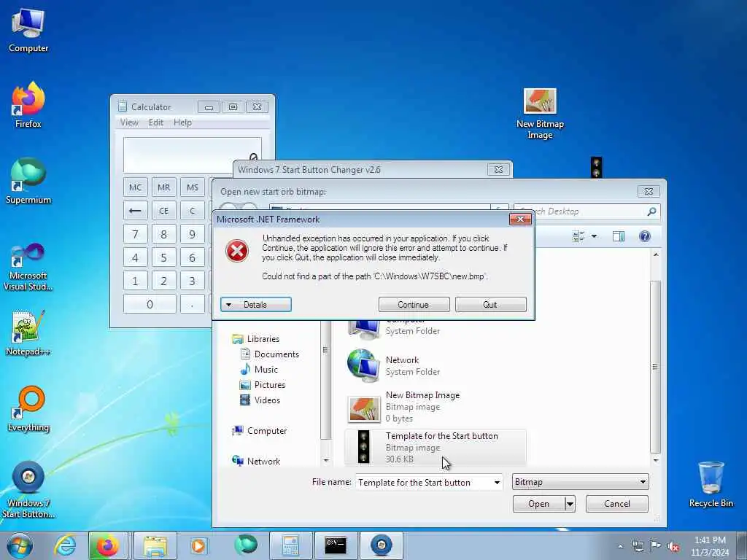Select the Microsoft Visual Studio desktop shortcut

click(x=28, y=267)
